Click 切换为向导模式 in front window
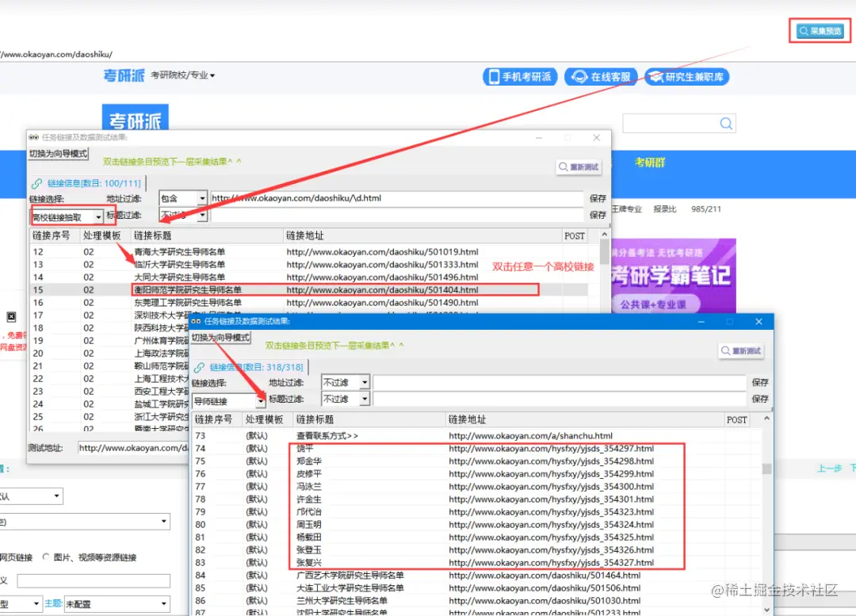 tap(220, 338)
